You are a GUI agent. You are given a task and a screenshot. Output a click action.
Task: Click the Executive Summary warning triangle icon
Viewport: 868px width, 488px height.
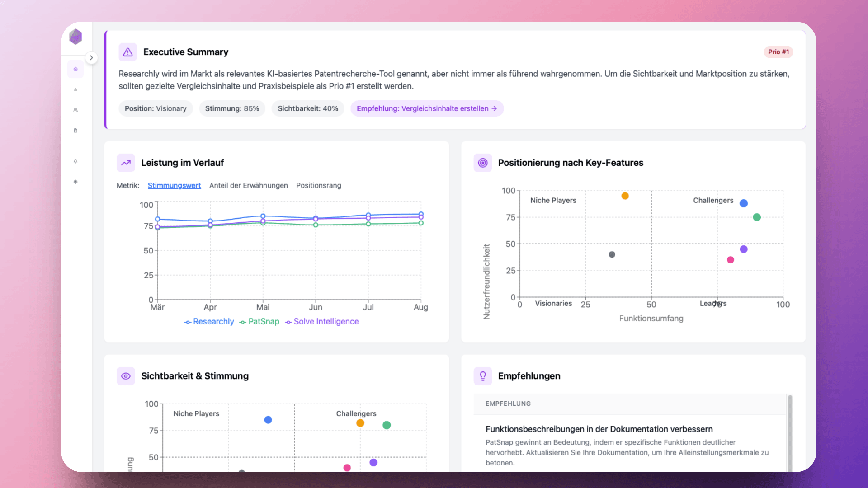tap(128, 52)
